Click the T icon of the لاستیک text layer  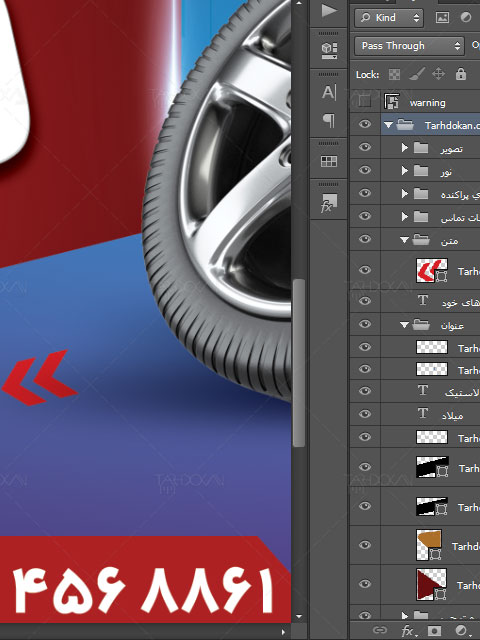tap(423, 391)
